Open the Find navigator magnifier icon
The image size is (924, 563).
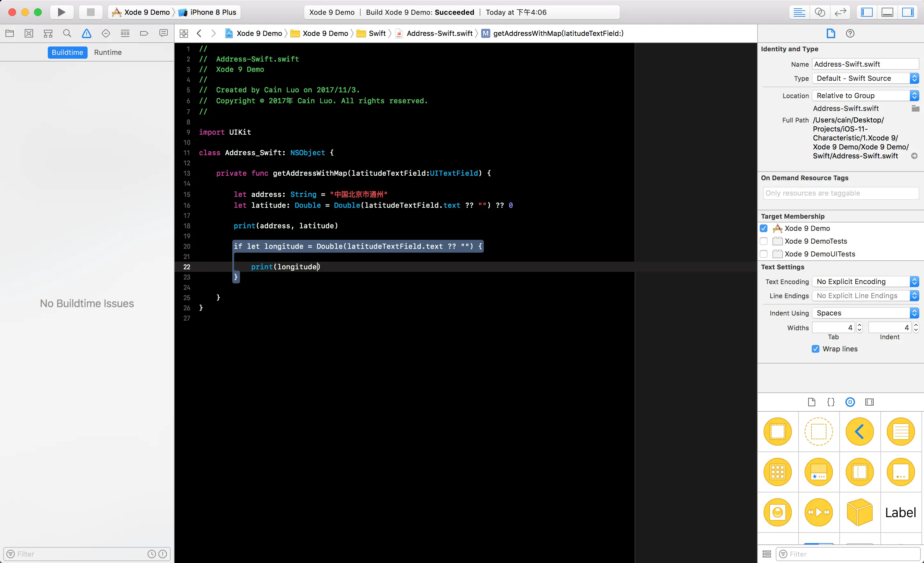point(67,33)
